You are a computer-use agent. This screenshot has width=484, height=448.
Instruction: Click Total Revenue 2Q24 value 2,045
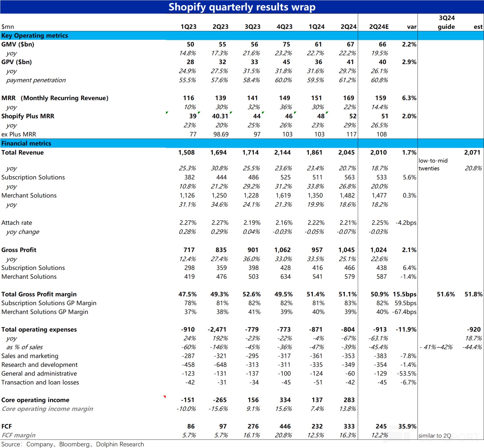(346, 152)
